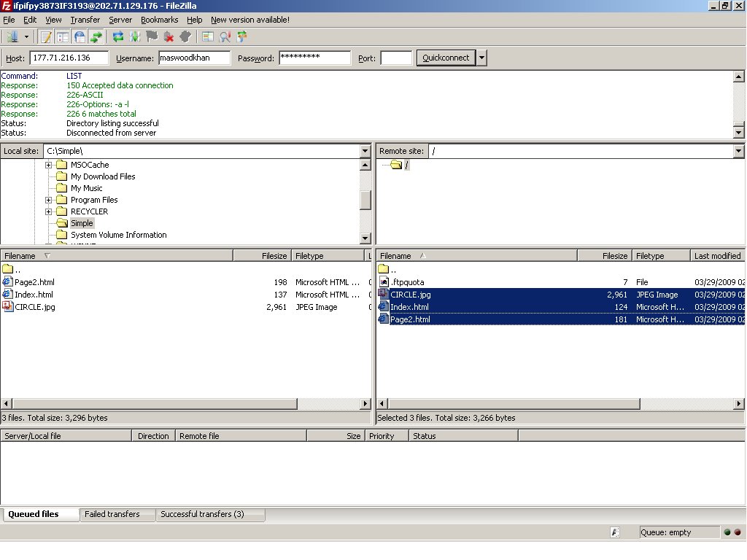Click the local file list horizontal scrollbar thumb
This screenshot has height=560, width=747.
[x=155, y=404]
